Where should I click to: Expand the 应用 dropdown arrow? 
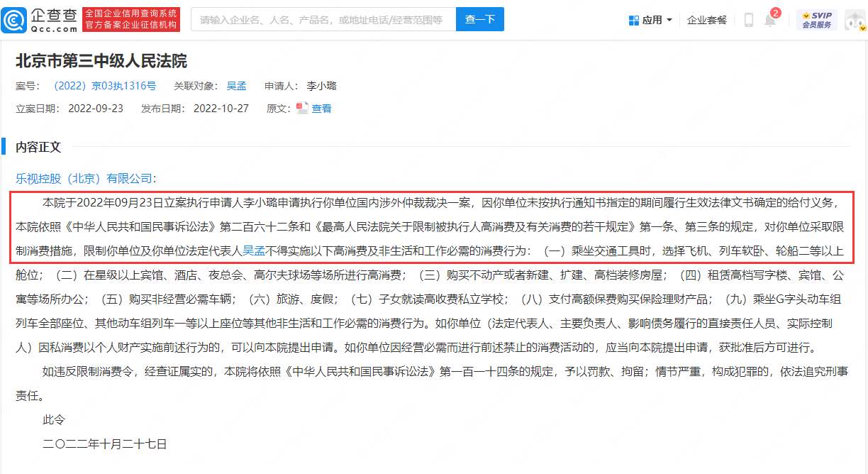pyautogui.click(x=669, y=20)
